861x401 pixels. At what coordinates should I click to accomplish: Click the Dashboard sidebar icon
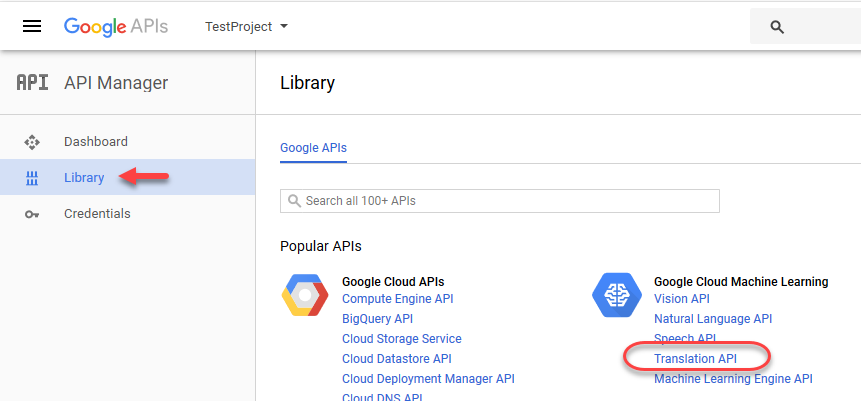pos(32,142)
